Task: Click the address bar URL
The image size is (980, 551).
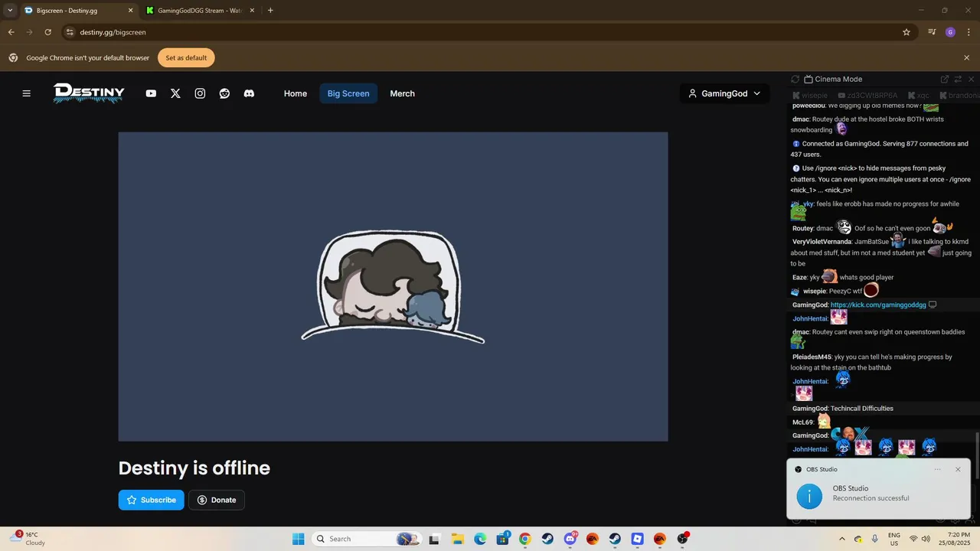Action: tap(113, 32)
